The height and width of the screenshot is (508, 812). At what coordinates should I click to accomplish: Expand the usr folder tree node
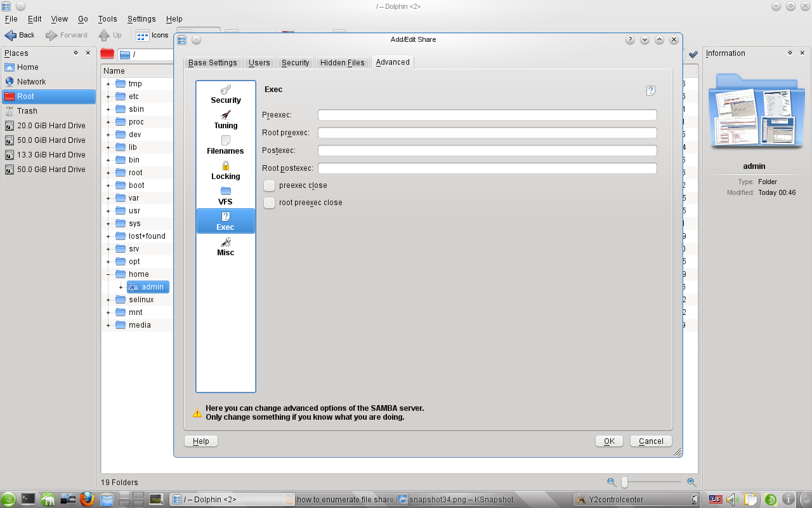[108, 211]
